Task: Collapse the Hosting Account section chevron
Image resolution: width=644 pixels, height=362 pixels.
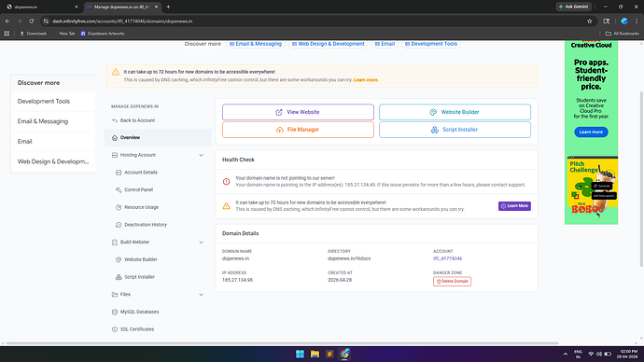Action: 202,155
